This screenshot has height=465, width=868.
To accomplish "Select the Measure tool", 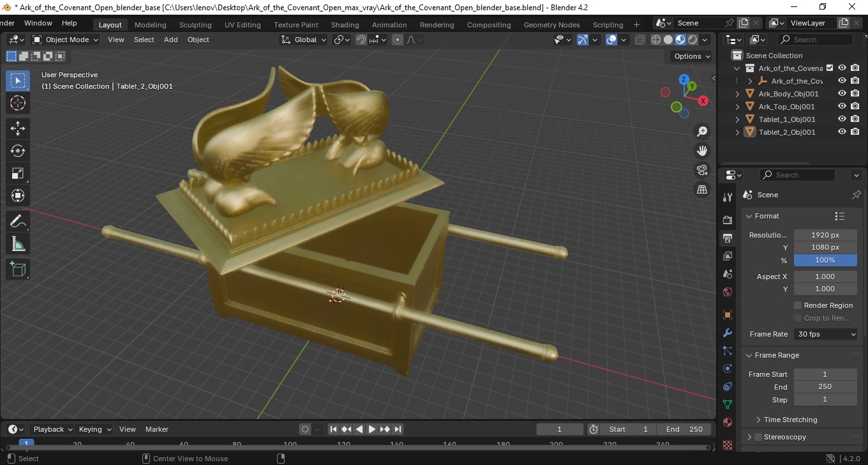I will coord(18,244).
